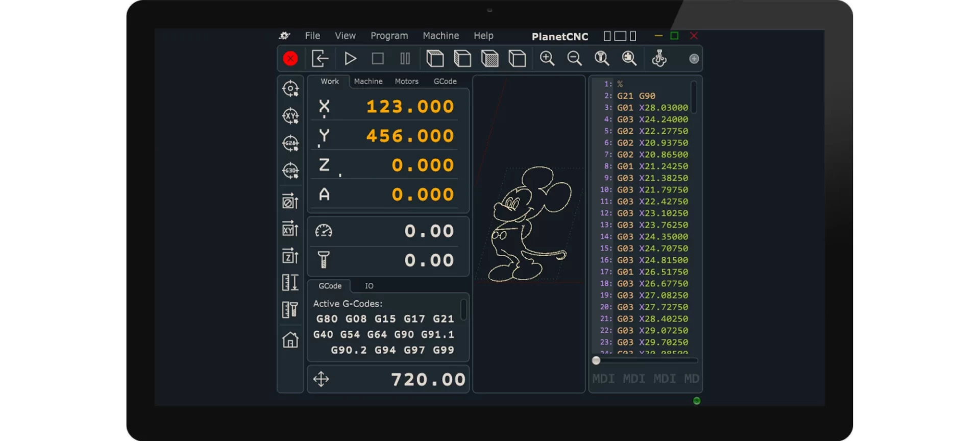Click the green status indicator light
Image resolution: width=980 pixels, height=441 pixels.
[x=697, y=401]
